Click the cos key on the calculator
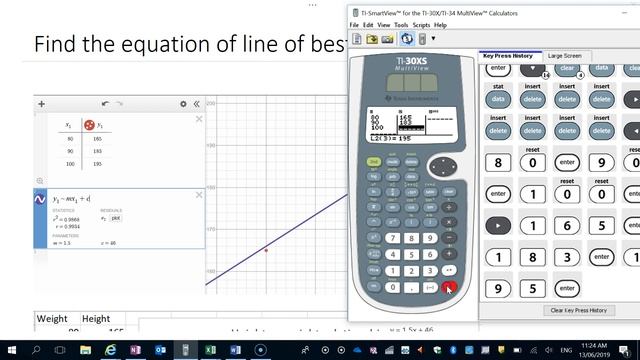640x360 pixels. pos(411,207)
